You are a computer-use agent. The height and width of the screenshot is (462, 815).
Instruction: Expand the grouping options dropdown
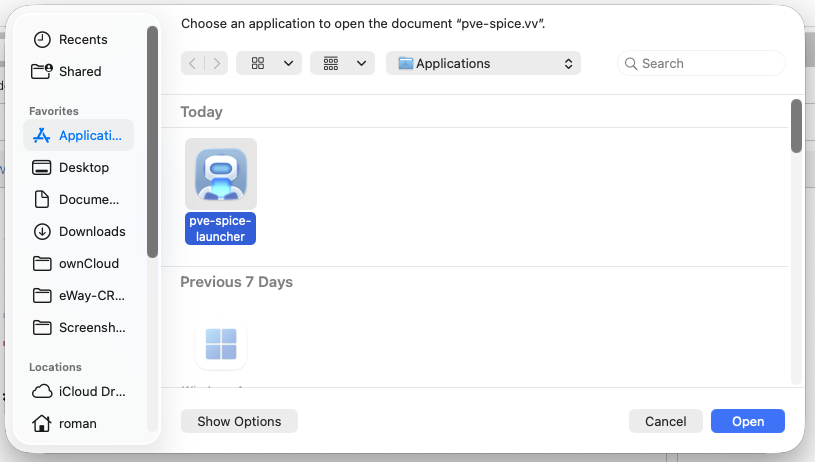(x=343, y=63)
